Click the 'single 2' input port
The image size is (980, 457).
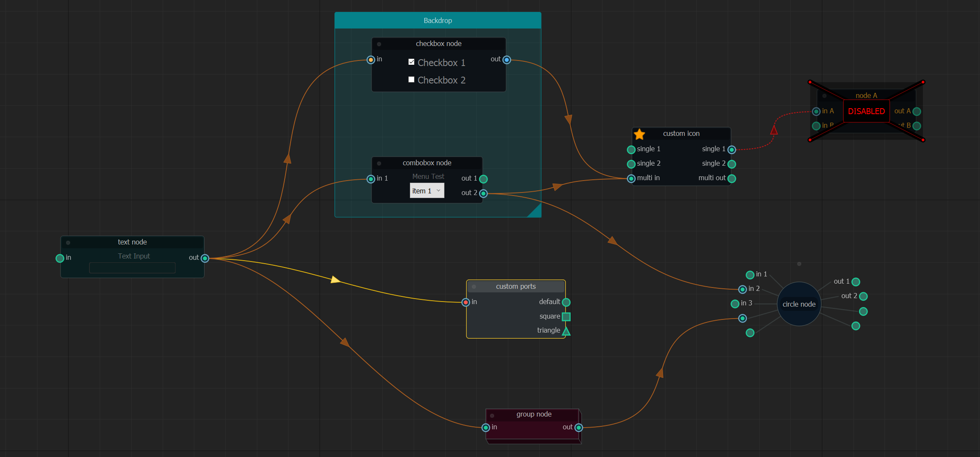[631, 164]
